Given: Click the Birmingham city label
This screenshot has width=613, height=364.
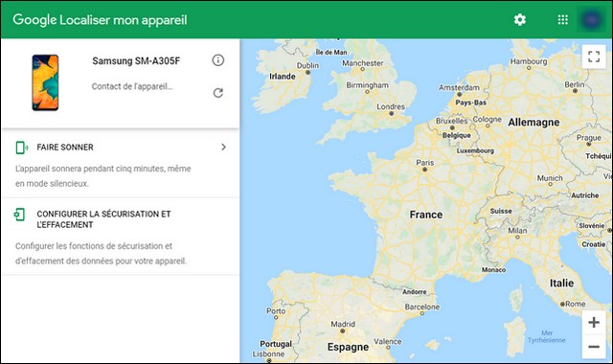Looking at the screenshot, I should (x=367, y=85).
